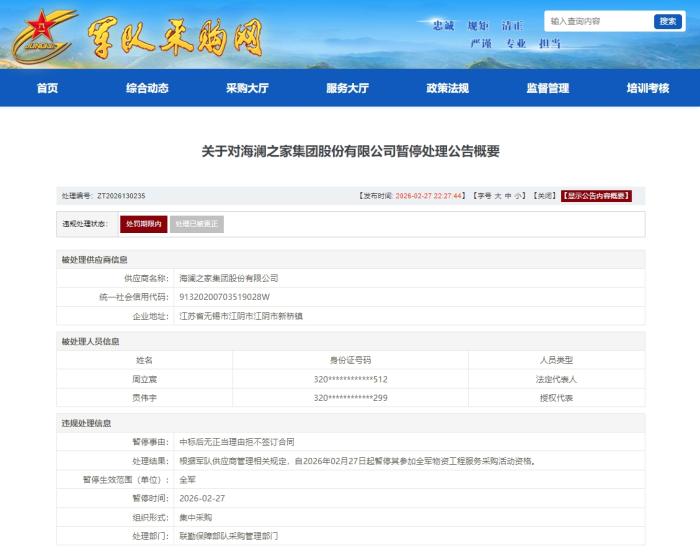Open the 首页 home menu

(x=47, y=88)
